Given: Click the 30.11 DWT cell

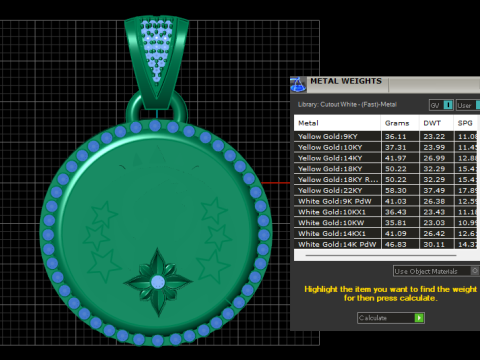Looking at the screenshot, I should tap(437, 244).
